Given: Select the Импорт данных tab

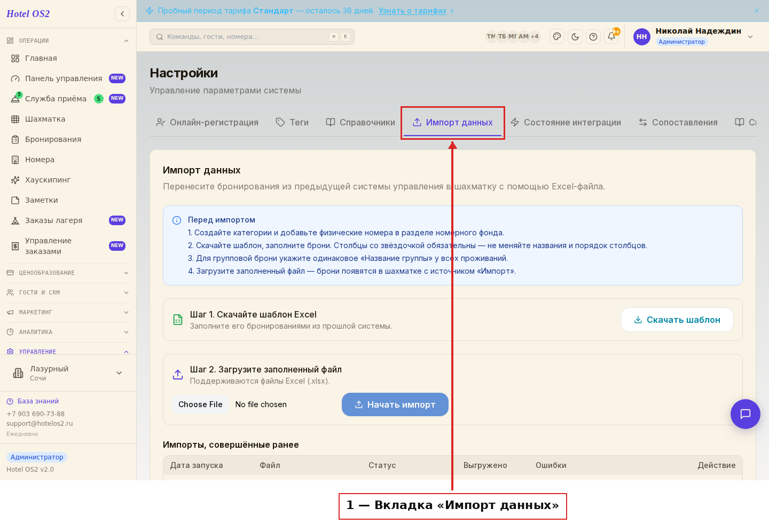Looking at the screenshot, I should 453,122.
